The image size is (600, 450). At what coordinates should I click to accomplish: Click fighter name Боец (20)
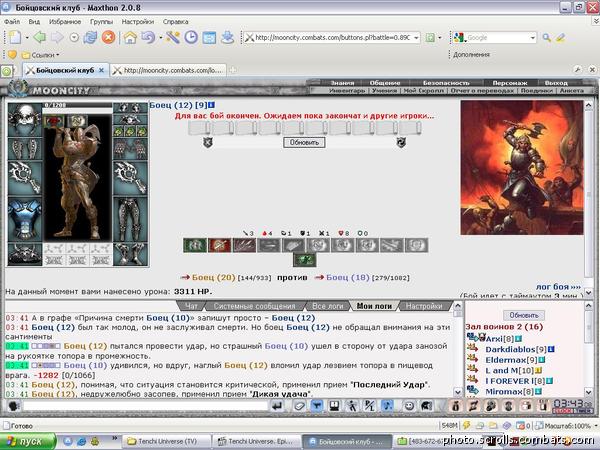tap(214, 277)
